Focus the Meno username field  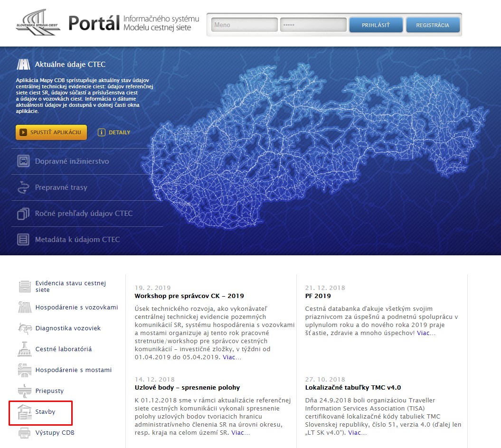(245, 25)
